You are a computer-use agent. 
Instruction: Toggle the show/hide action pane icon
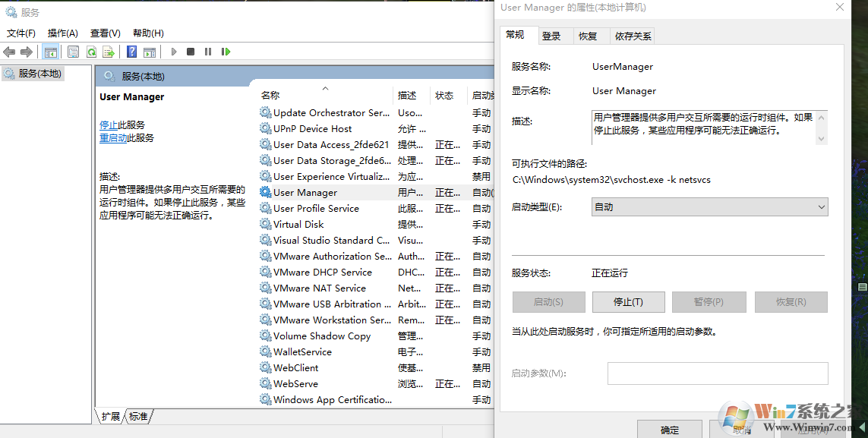point(150,52)
